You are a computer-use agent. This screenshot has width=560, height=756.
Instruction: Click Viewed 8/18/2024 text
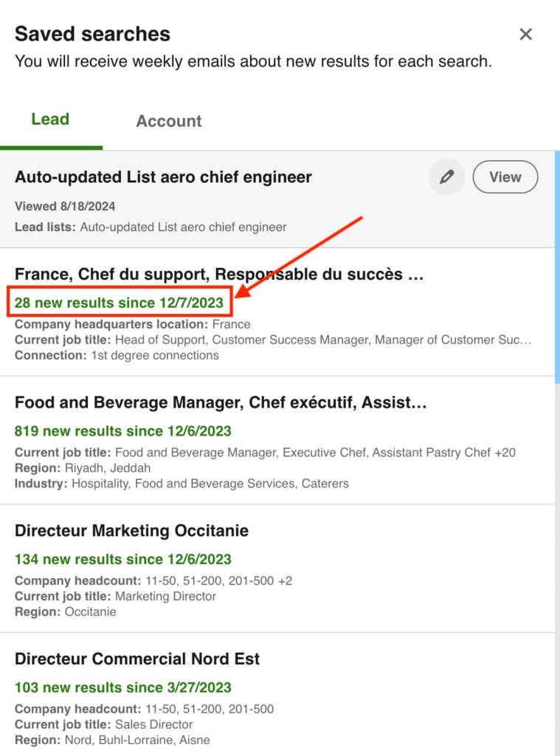[x=65, y=206]
